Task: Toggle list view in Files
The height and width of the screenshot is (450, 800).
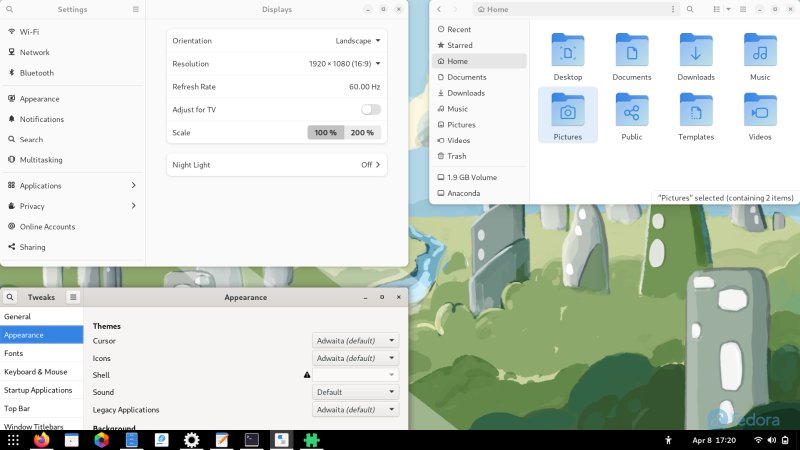Action: point(717,9)
